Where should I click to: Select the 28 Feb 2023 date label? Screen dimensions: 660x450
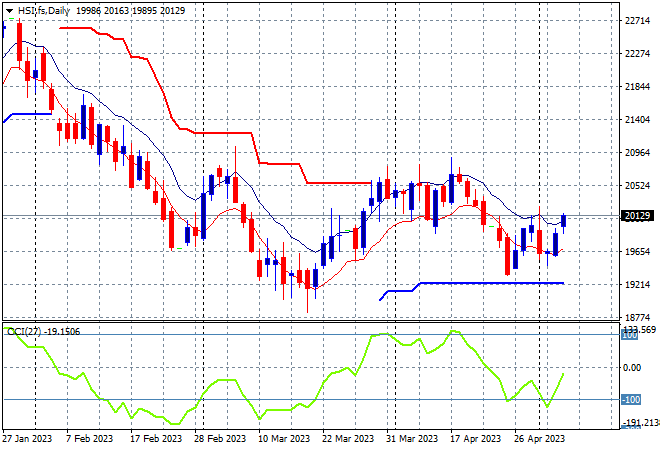tap(220, 439)
